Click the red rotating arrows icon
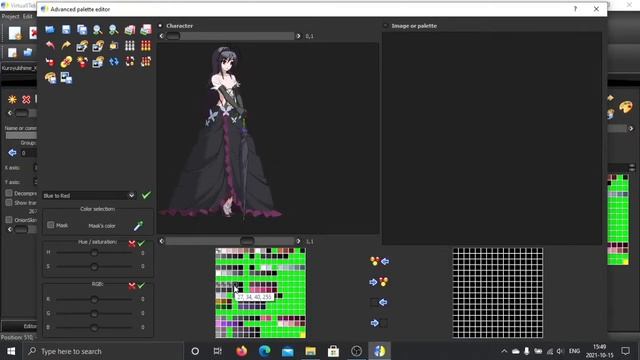 click(130, 62)
